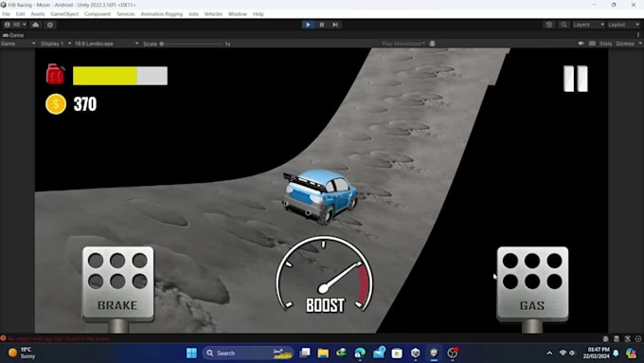This screenshot has height=363, width=644.
Task: Open the Gizmos dropdown arrow
Action: tap(640, 44)
